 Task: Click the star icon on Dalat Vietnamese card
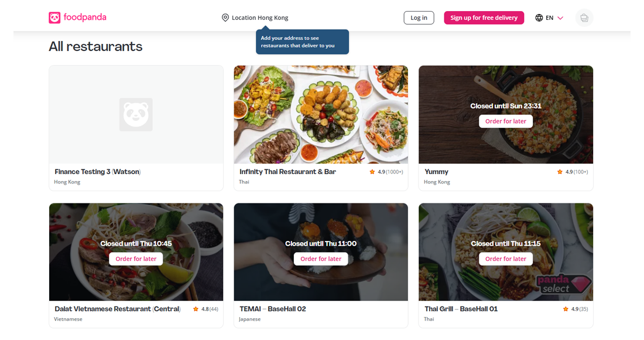(x=196, y=309)
